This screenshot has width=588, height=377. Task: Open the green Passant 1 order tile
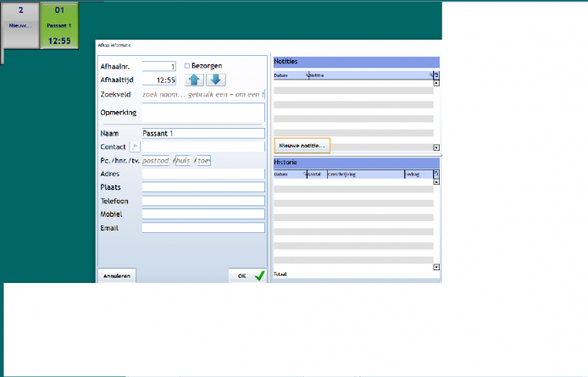coord(59,25)
